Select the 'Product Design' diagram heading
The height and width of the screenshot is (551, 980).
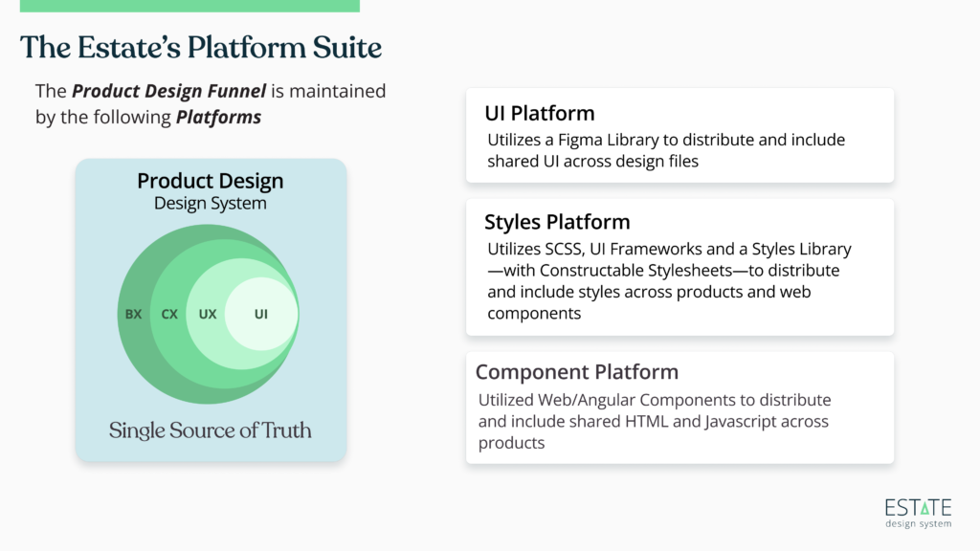(210, 181)
